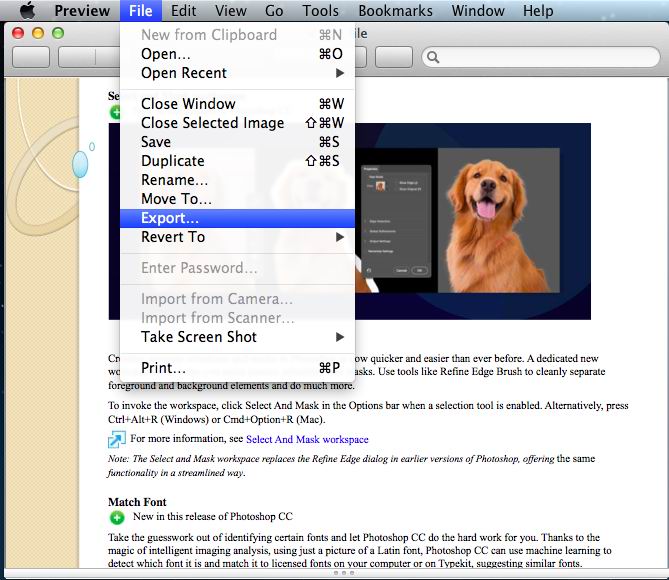Open the Go menu

(x=274, y=11)
